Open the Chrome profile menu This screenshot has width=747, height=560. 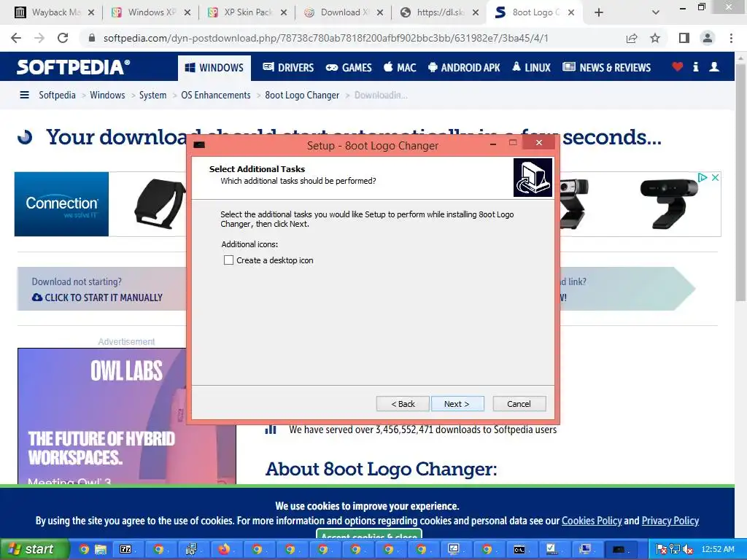click(708, 38)
